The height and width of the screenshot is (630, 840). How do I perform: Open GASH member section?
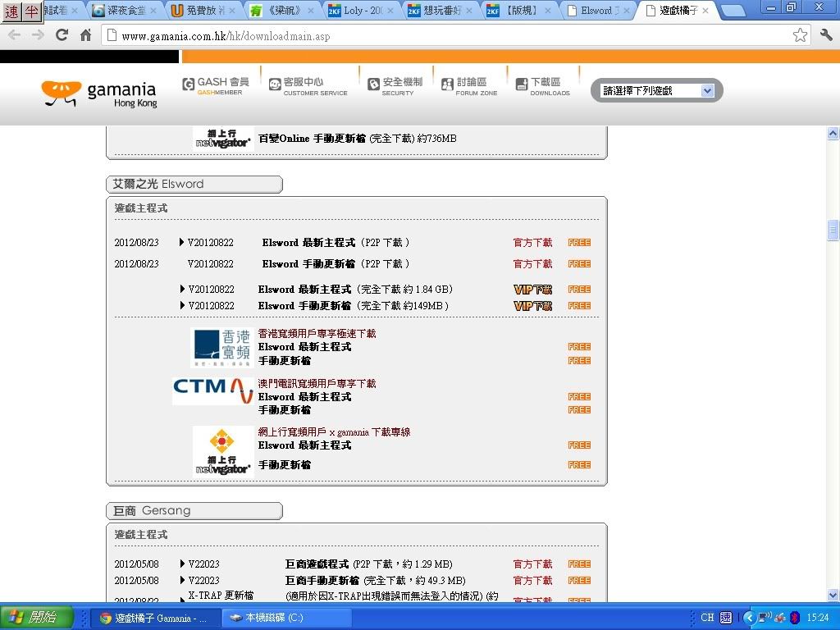coord(216,86)
